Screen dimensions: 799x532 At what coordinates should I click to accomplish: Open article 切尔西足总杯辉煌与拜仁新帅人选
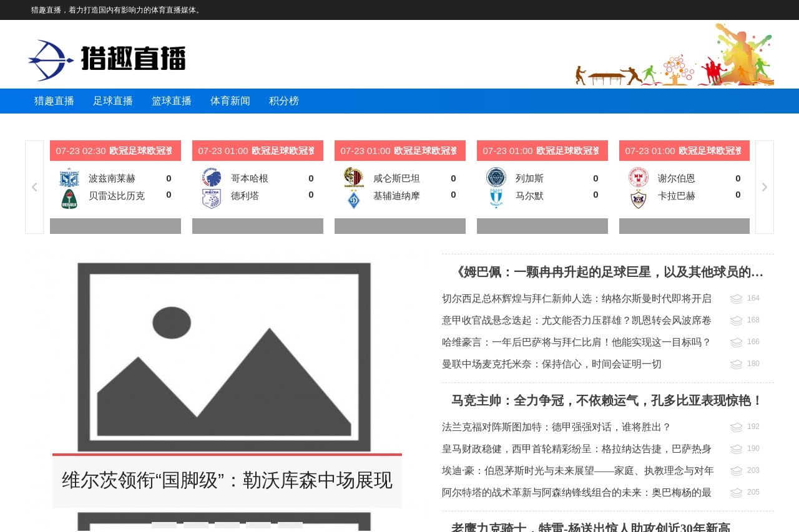pyautogui.click(x=577, y=299)
